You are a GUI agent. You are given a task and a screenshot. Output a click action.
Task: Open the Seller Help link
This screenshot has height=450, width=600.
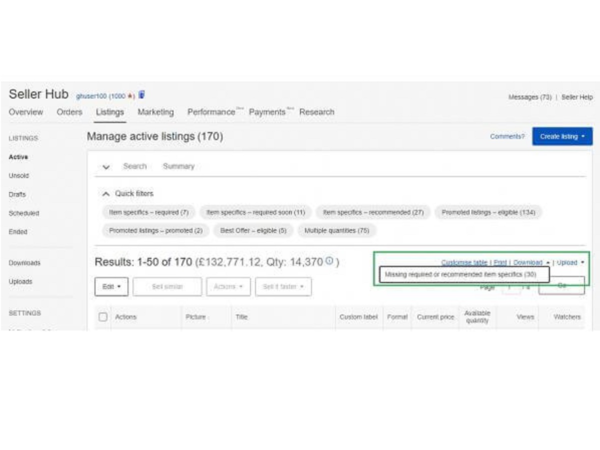point(577,97)
